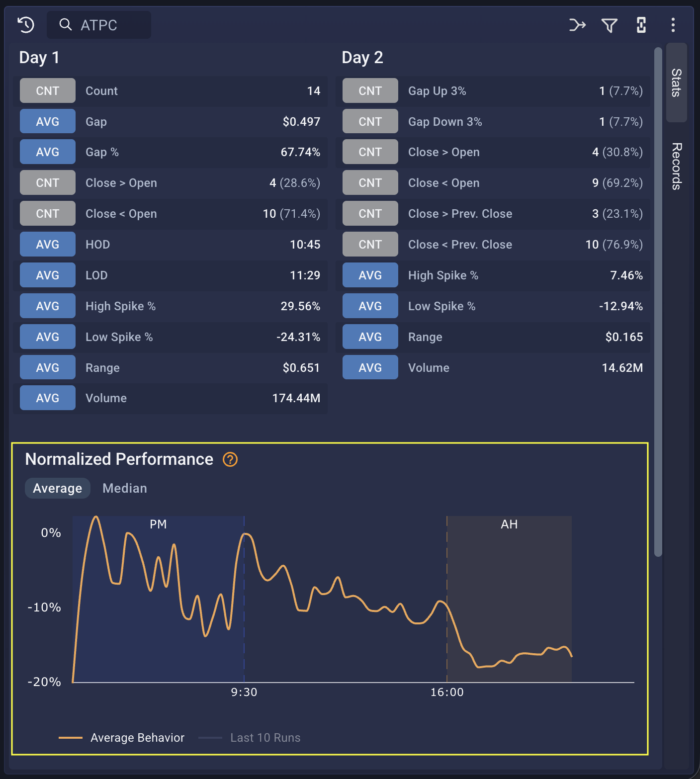Click the history clock icon
The image size is (700, 779).
pos(26,24)
